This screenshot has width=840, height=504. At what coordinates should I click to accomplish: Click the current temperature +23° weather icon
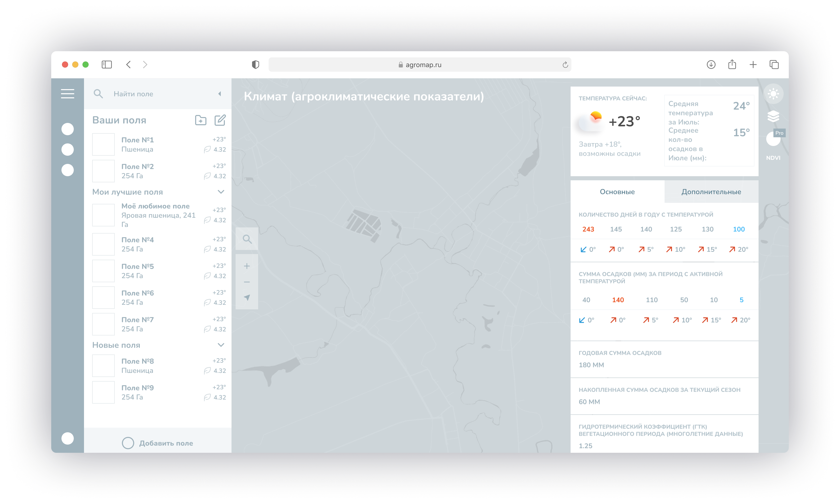[x=591, y=122]
